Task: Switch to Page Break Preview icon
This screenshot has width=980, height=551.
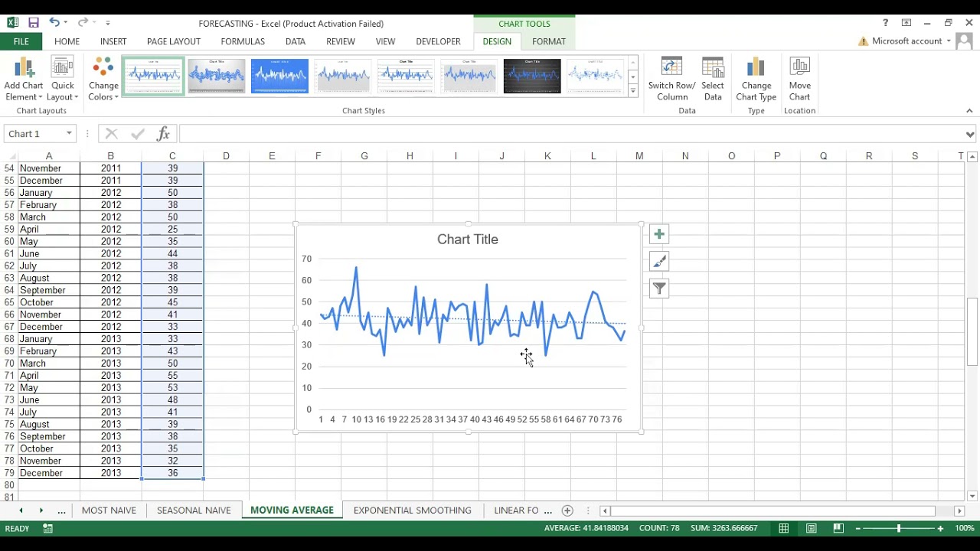Action: click(x=838, y=528)
